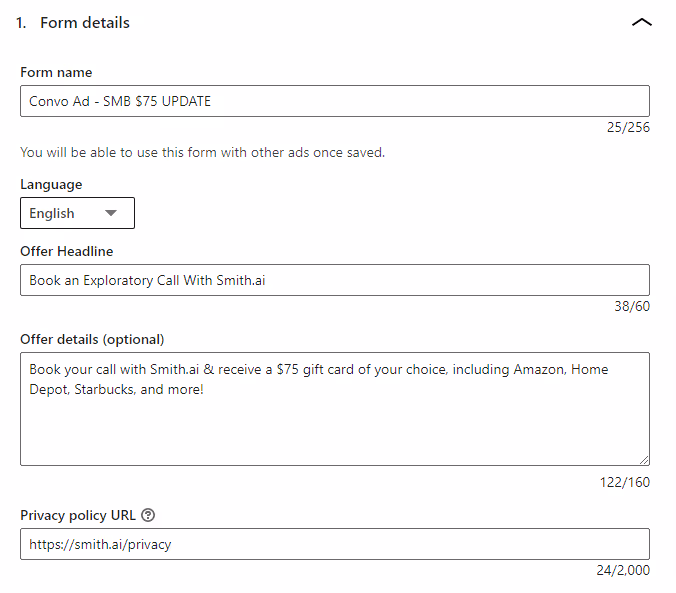Open the English language dropdown
Viewport: 676px width, 593px height.
click(77, 213)
